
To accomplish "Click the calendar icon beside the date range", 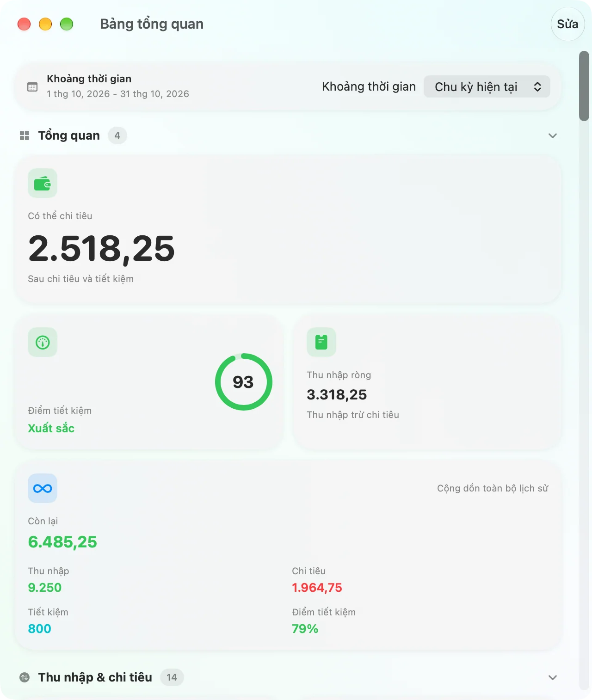I will (x=32, y=87).
